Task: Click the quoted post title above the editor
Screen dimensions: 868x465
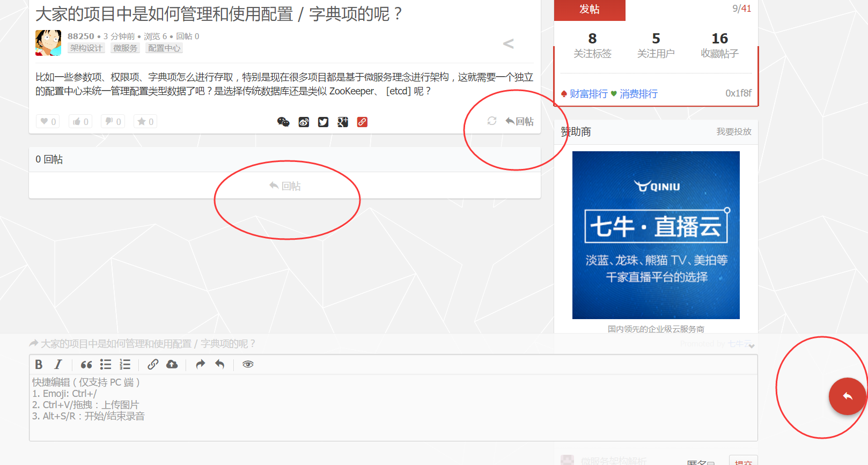Action: (148, 344)
